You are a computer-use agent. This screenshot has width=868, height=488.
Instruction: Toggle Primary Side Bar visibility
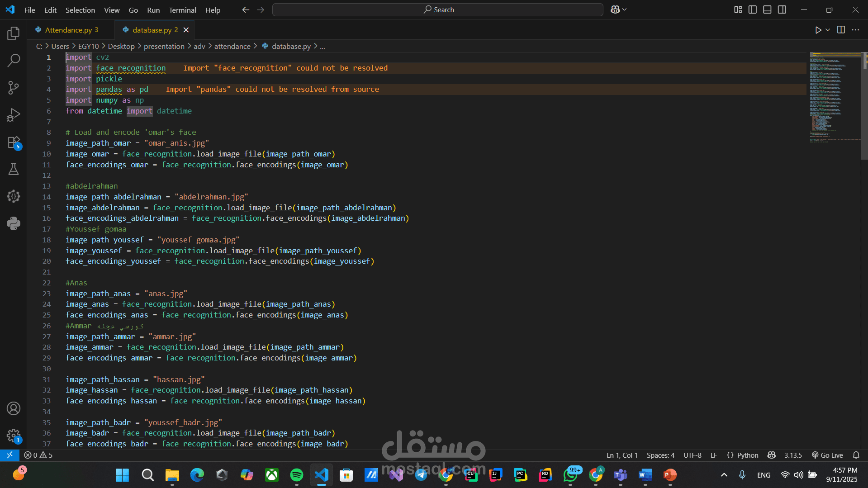click(753, 9)
